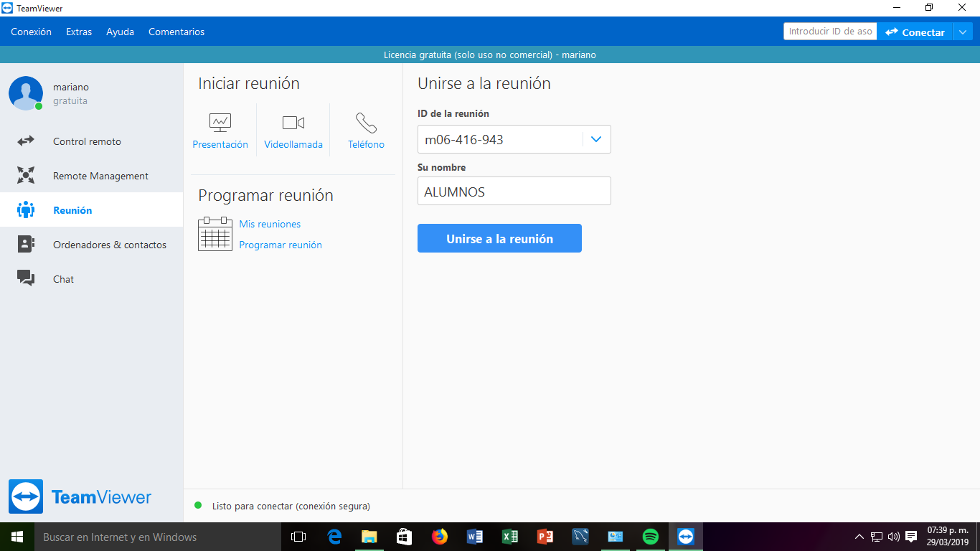Select Remote Management in sidebar

[x=91, y=176]
